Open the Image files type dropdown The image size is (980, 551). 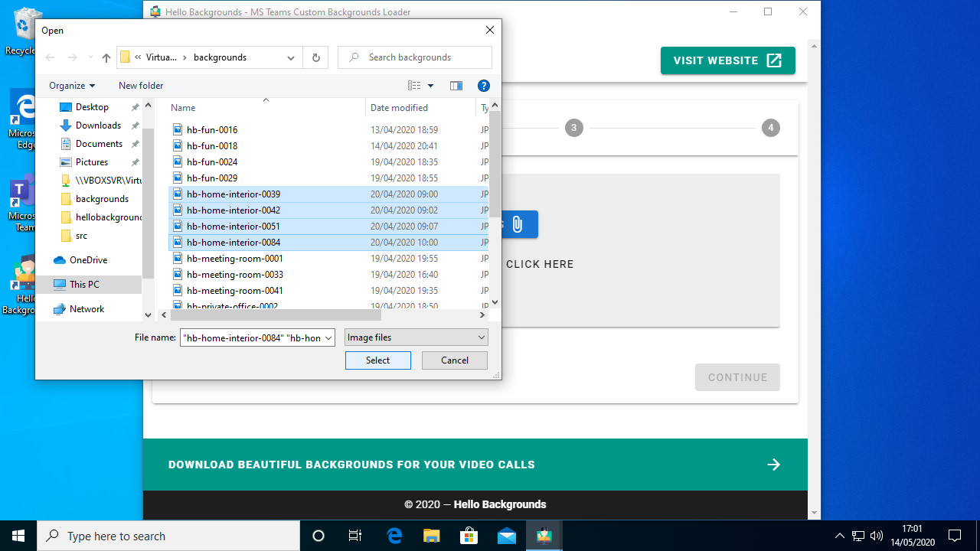416,337
